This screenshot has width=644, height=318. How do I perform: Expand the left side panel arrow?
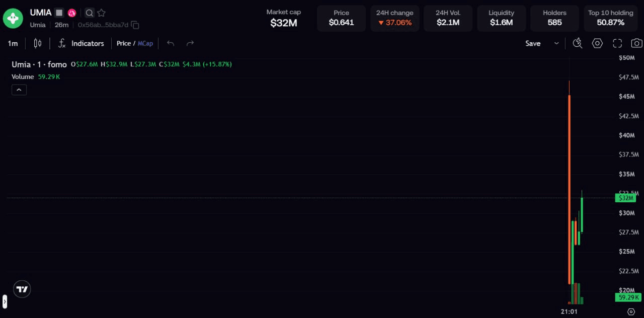tap(5, 301)
